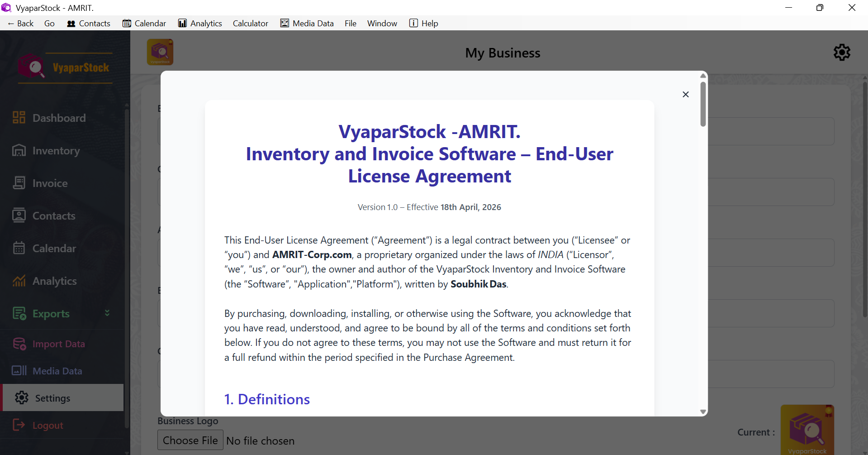
Task: Click the Contacts sidebar icon
Action: [x=19, y=216]
